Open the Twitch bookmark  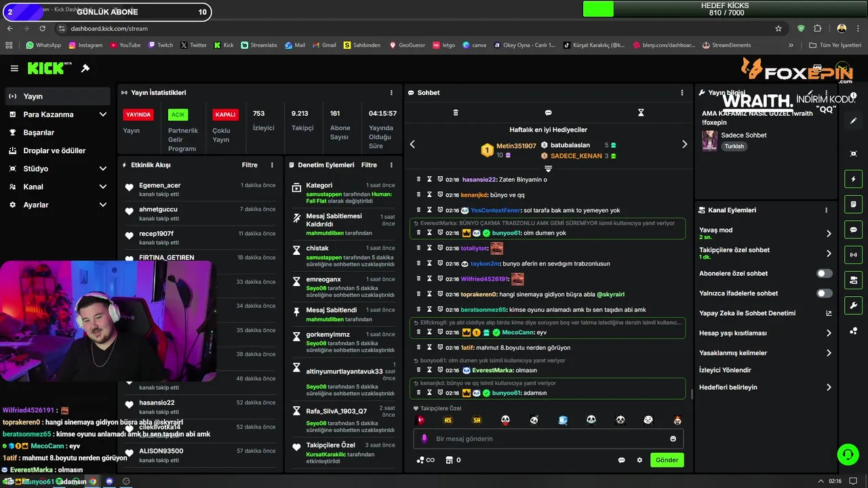pyautogui.click(x=160, y=45)
